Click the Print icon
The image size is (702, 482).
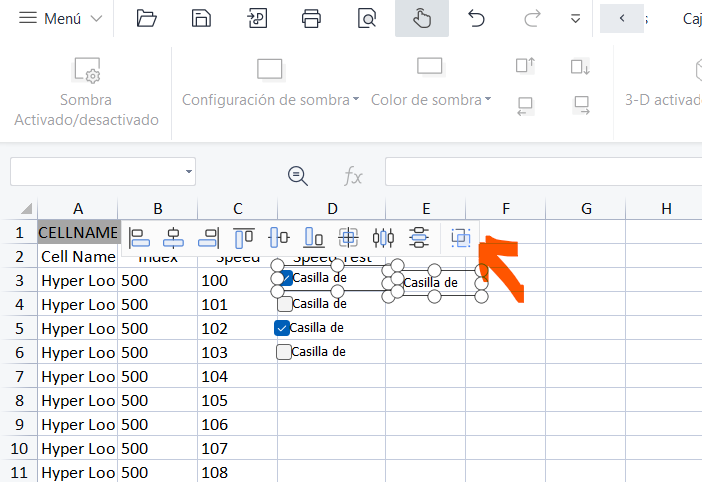[311, 19]
